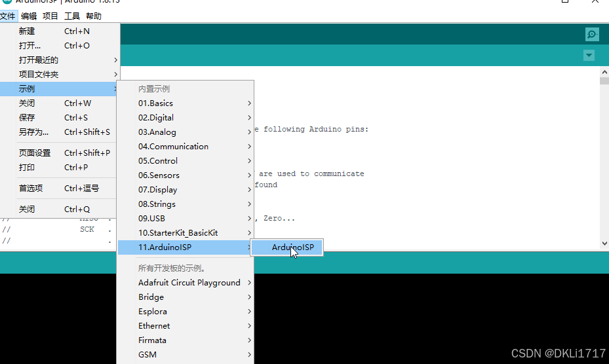Open the tab options dropdown arrow

589,56
